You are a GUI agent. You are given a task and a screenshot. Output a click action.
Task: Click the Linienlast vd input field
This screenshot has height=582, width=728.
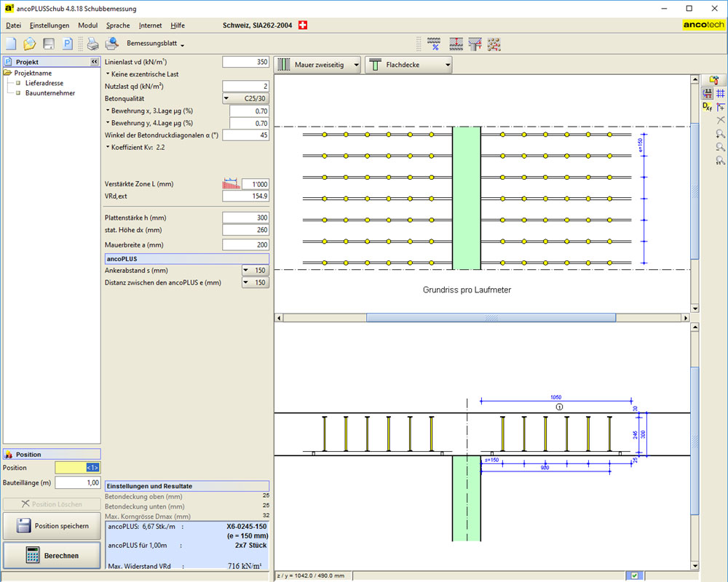(245, 62)
